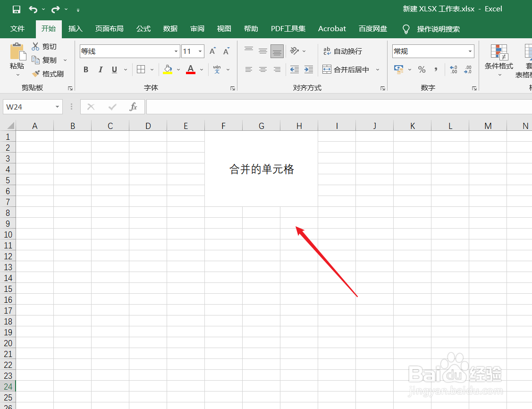Viewport: 532px width, 409px height.
Task: Open the font size 11 dropdown
Action: (x=200, y=51)
